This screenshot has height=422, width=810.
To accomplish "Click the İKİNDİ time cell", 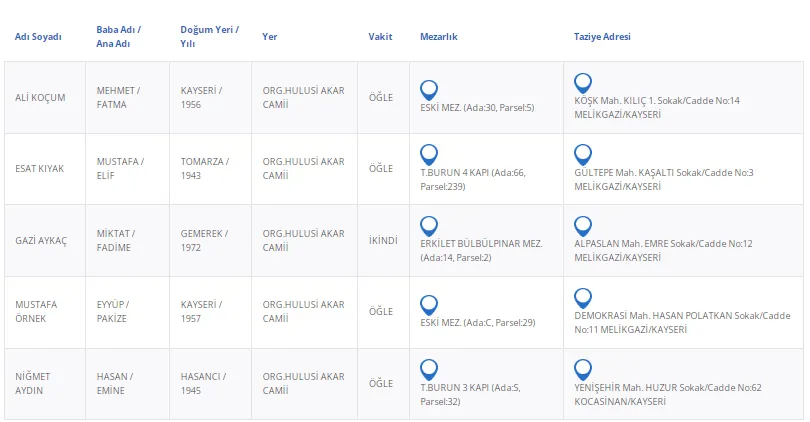I will pos(383,240).
